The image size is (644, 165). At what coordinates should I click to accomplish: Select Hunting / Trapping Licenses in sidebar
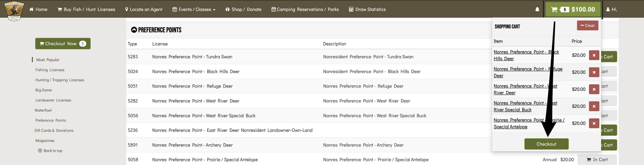(60, 80)
